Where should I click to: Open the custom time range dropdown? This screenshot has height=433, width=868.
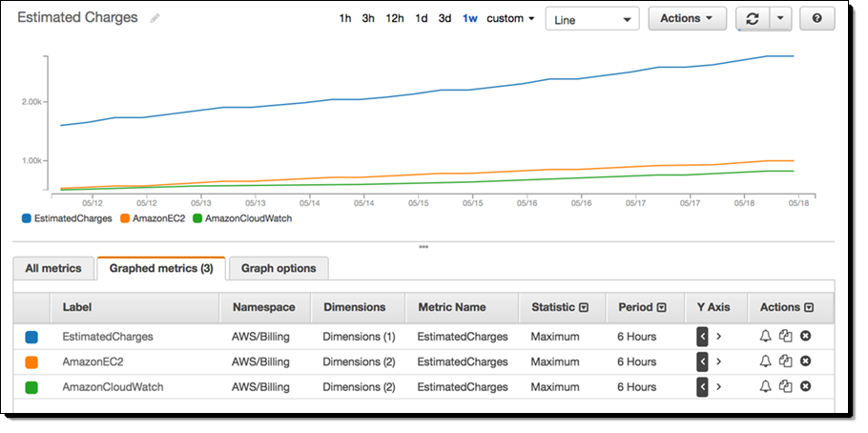[510, 19]
